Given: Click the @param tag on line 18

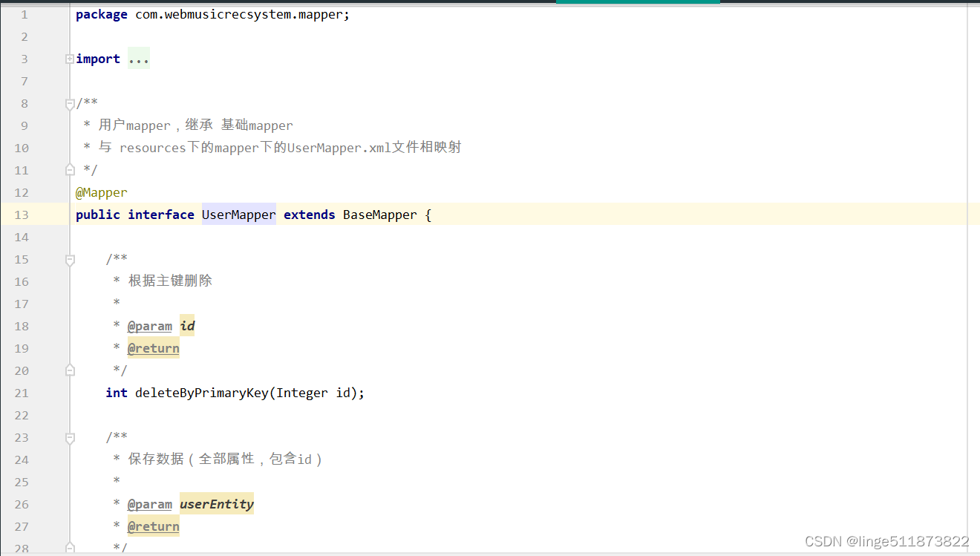Looking at the screenshot, I should point(150,326).
